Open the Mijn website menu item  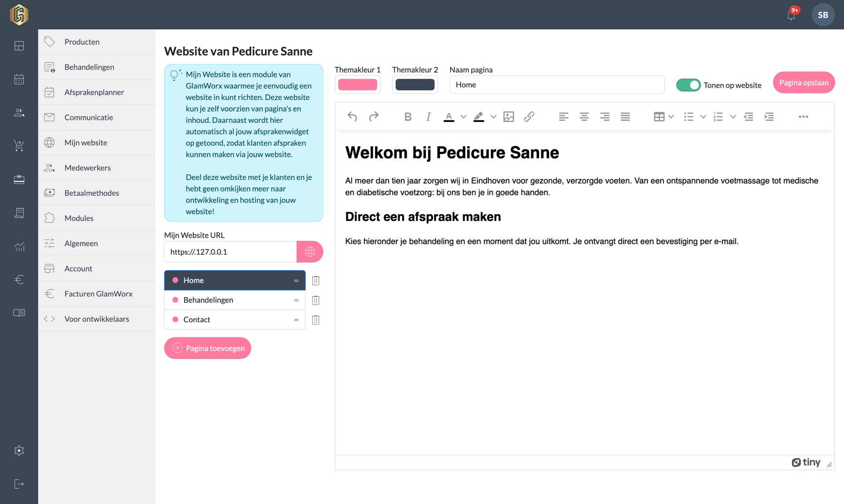click(x=97, y=143)
